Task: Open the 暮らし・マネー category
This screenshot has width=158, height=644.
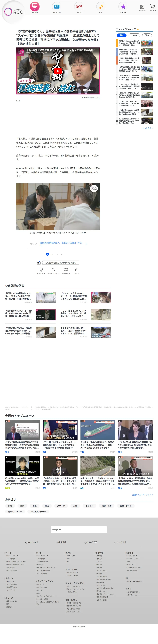Action: click(15, 512)
